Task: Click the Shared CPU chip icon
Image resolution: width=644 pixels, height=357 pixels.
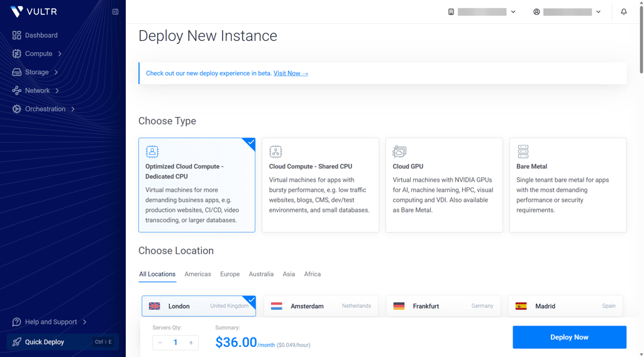Action: coord(275,151)
